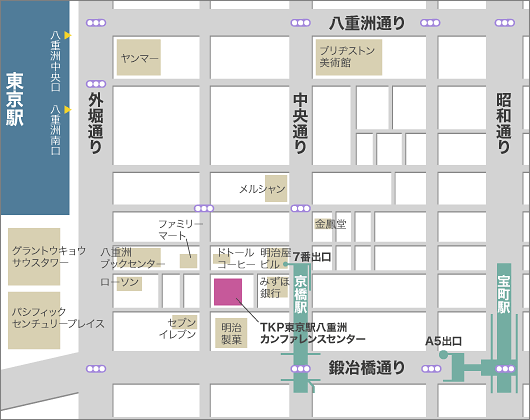Click the ドトールコーヒー label
Viewport: 530px width, 420px height.
tap(236, 258)
